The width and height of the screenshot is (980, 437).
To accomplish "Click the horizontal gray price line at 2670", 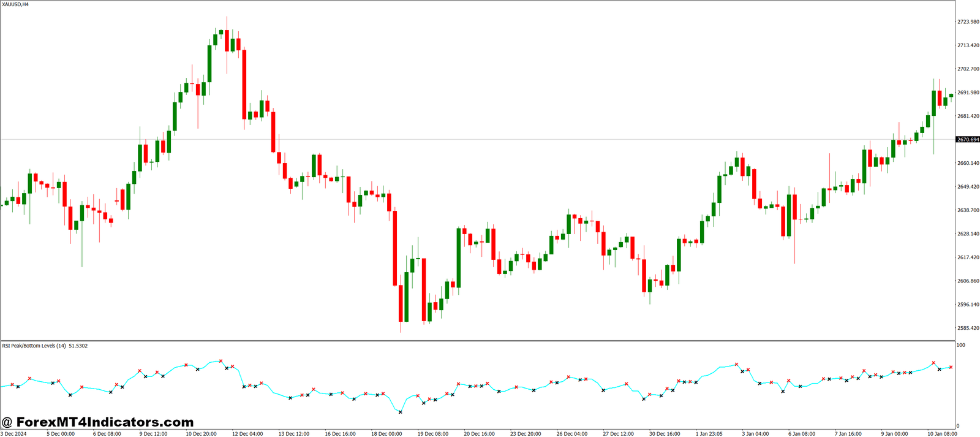I will point(478,139).
